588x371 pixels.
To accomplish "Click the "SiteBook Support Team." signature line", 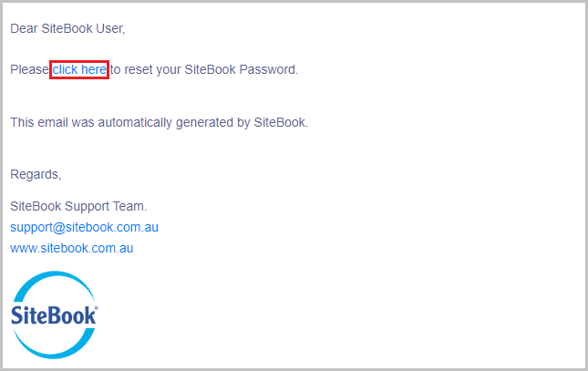I will pyautogui.click(x=78, y=206).
